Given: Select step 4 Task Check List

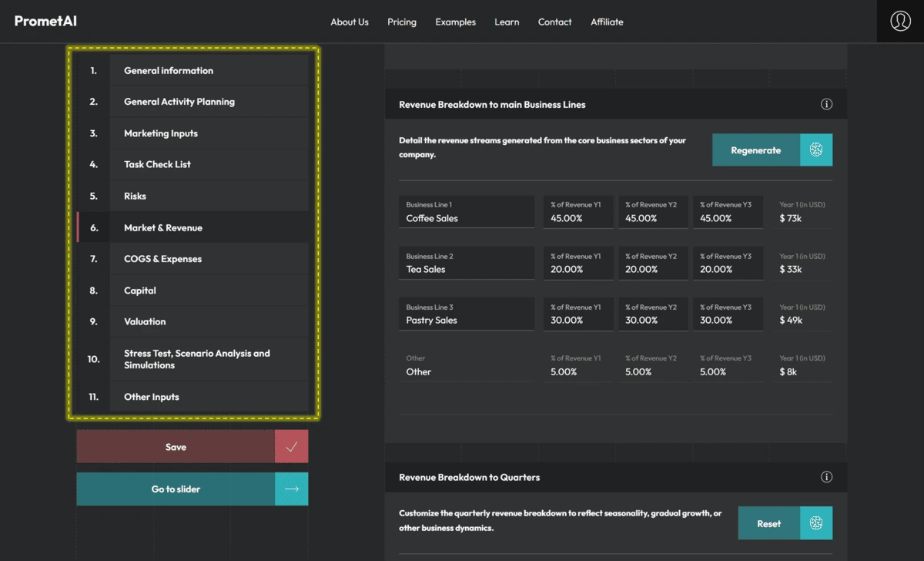Looking at the screenshot, I should coord(192,164).
